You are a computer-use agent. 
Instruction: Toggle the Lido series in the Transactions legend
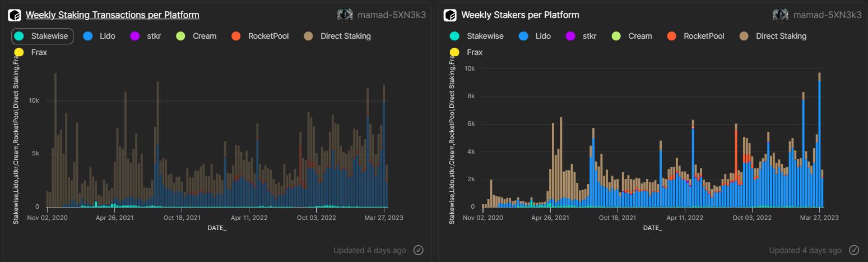pyautogui.click(x=99, y=36)
